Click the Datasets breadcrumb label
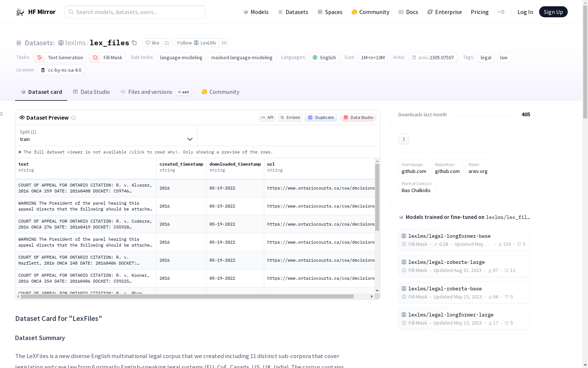The image size is (588, 368). point(40,43)
